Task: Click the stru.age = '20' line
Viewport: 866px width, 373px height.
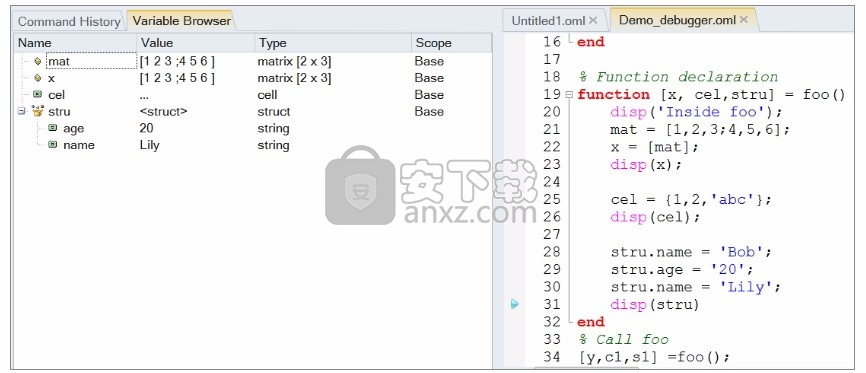Action: coord(682,270)
